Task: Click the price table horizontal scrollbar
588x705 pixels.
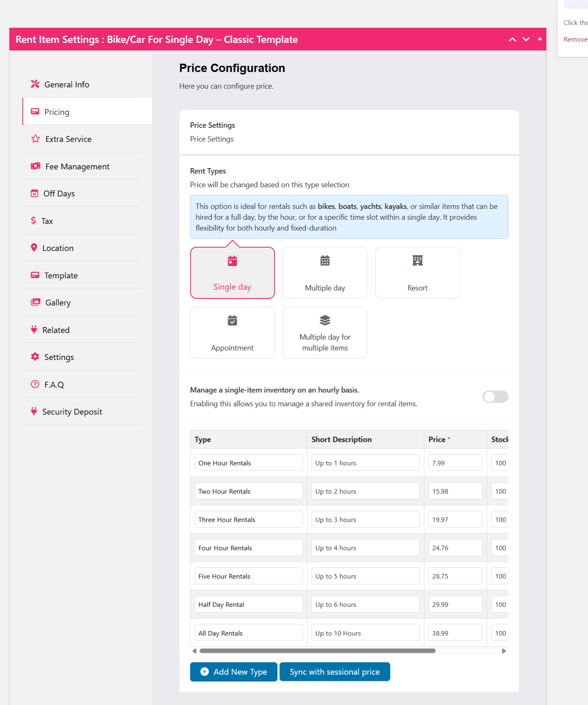Action: 317,651
